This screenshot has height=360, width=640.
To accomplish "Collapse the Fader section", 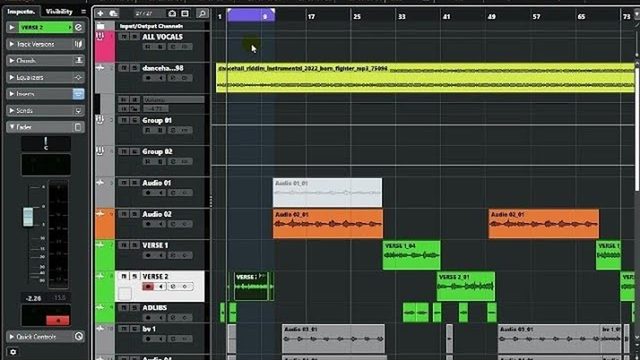I will 12,127.
